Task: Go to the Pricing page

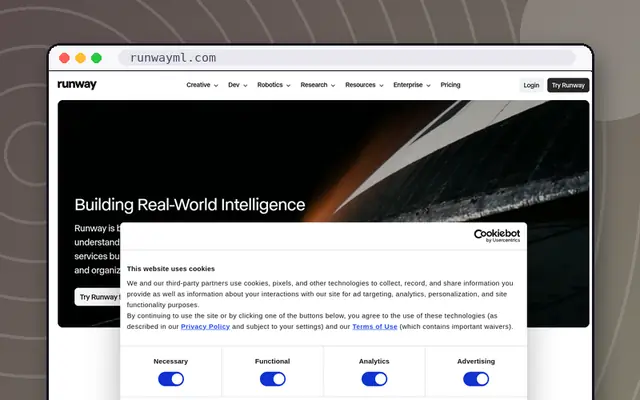Action: tap(450, 85)
